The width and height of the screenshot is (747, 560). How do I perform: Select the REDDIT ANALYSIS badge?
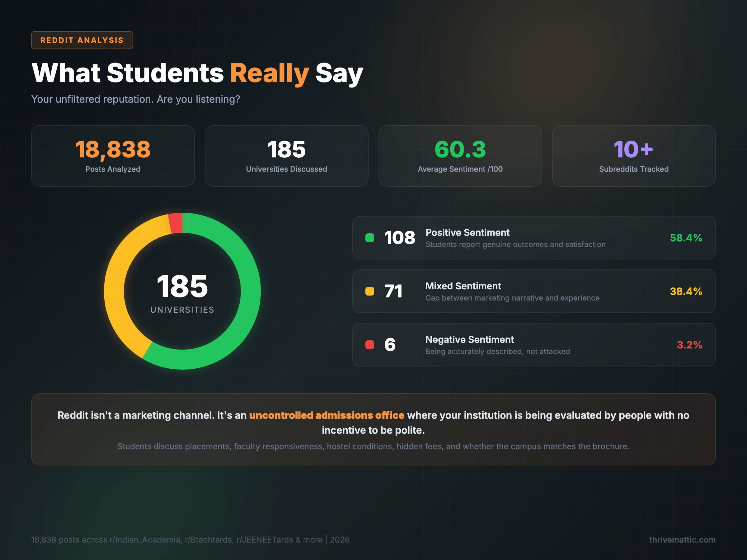(82, 40)
